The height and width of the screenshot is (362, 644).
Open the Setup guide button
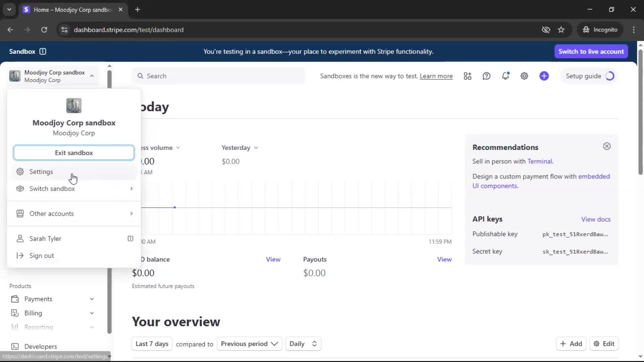590,76
